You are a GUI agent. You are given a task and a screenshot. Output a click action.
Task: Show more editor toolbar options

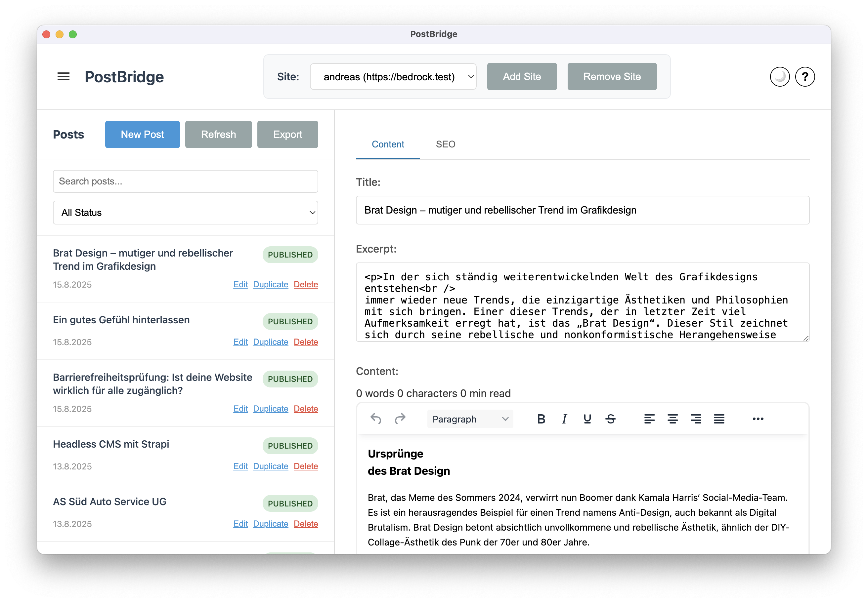point(758,419)
